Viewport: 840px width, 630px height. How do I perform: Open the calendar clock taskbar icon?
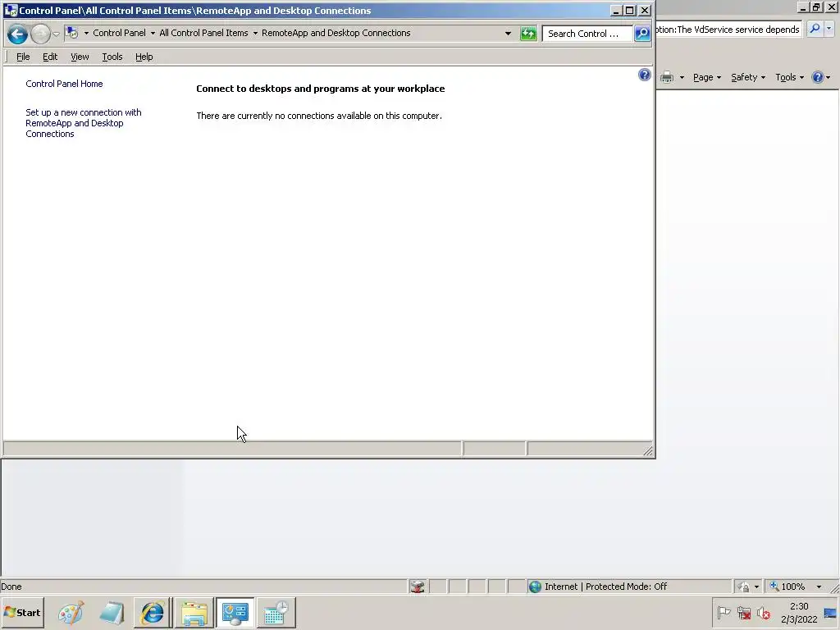(276, 613)
